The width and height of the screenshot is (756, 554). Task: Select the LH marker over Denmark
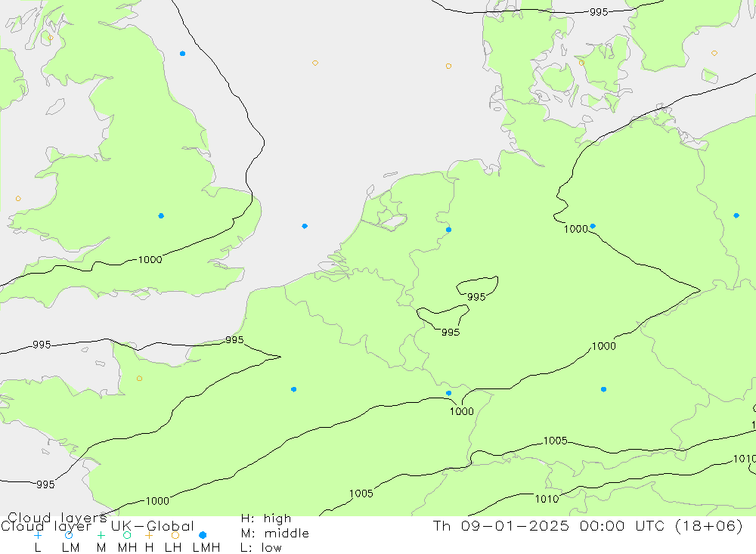click(x=581, y=63)
